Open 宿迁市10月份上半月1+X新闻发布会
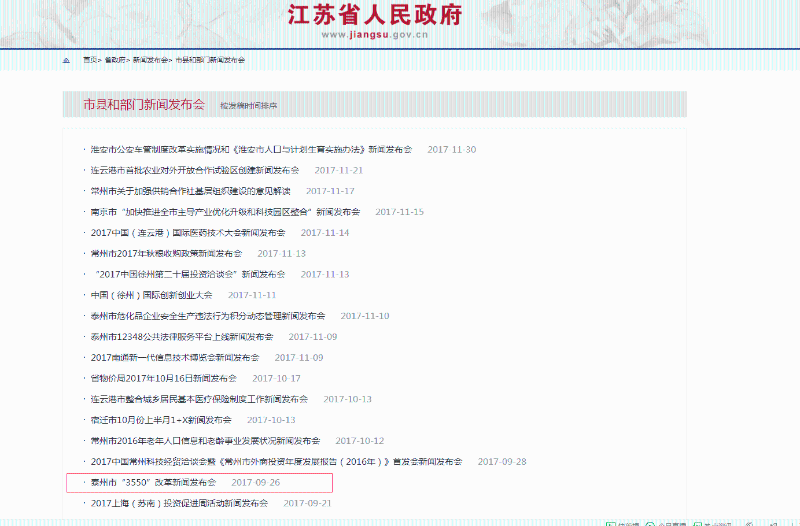The width and height of the screenshot is (800, 526). [160, 420]
